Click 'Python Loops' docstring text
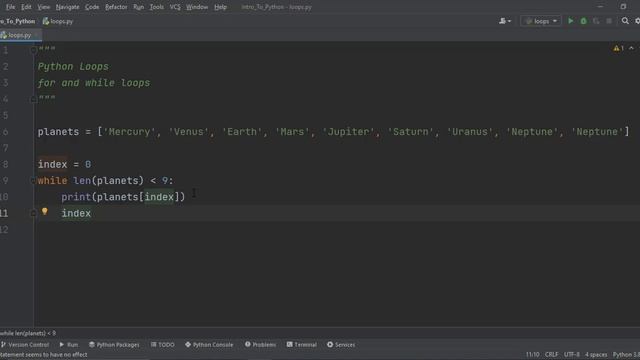The height and width of the screenshot is (360, 640). point(73,67)
